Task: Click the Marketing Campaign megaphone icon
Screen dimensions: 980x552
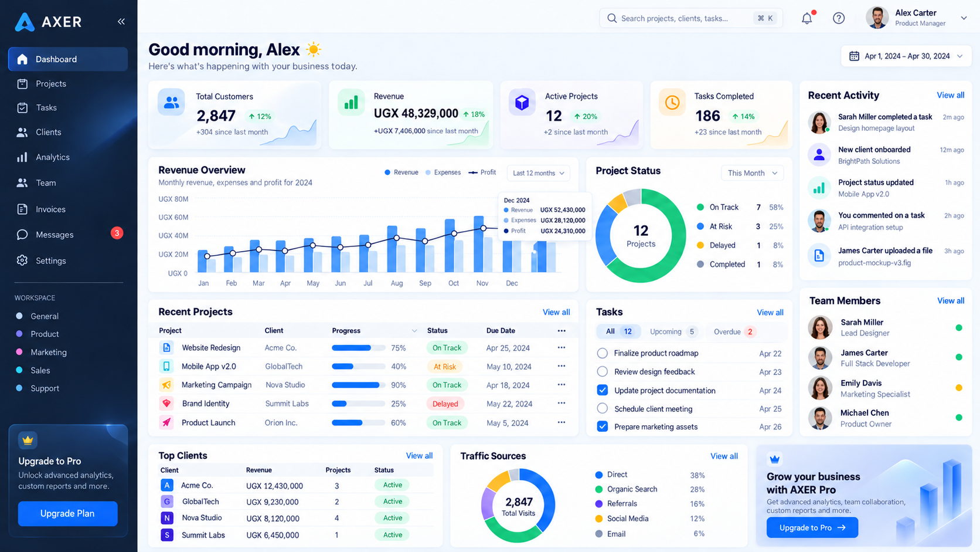Action: (x=166, y=385)
